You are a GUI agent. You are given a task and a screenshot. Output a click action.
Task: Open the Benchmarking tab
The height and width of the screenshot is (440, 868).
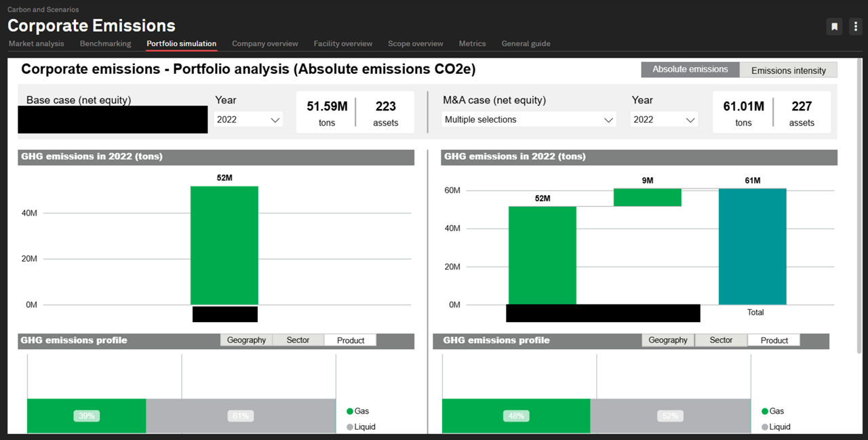click(105, 43)
